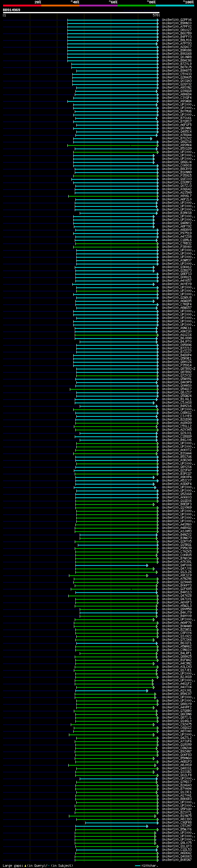Select the UniRef100_C7RB32 entry
Viewport: 197px width, 868px height.
[x=177, y=243]
